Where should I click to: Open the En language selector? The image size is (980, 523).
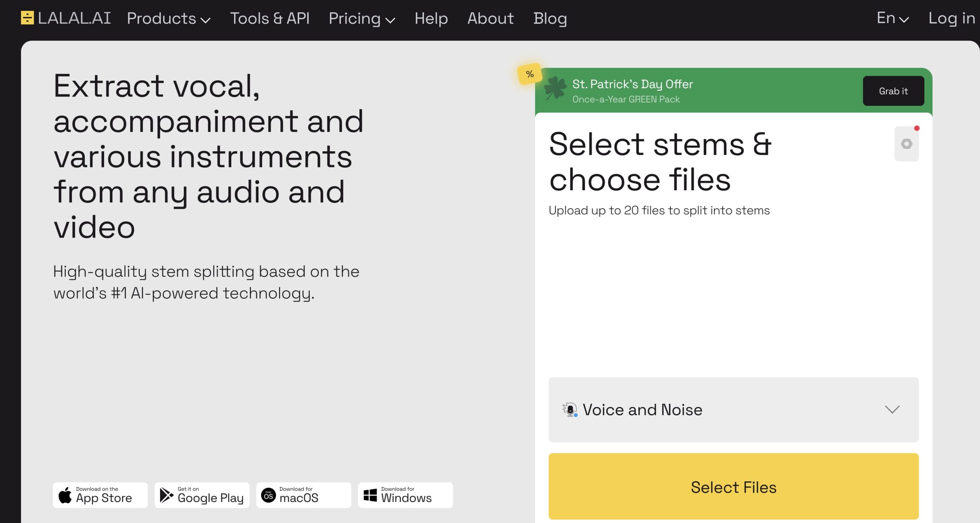892,18
